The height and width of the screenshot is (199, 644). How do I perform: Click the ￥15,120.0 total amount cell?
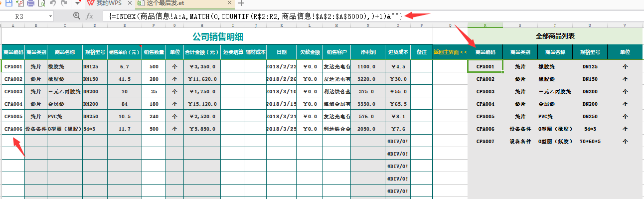(201, 104)
